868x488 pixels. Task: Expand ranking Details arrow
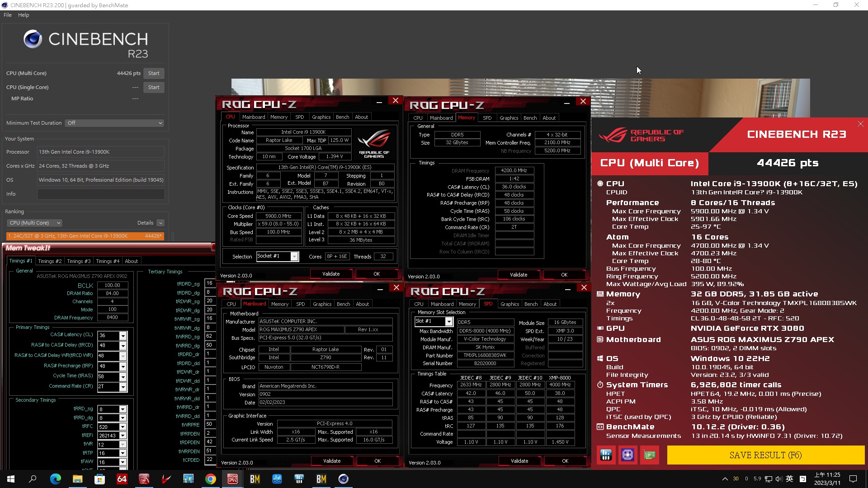click(160, 223)
